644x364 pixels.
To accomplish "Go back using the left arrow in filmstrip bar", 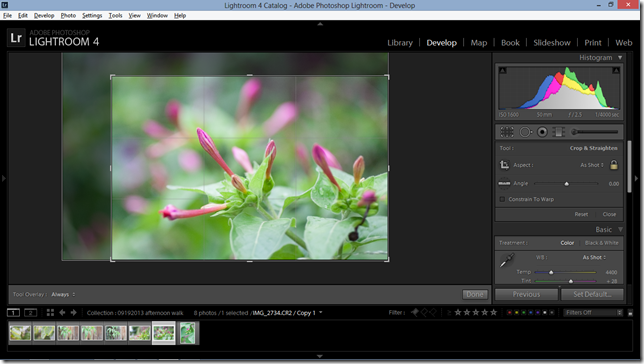I will [62, 313].
